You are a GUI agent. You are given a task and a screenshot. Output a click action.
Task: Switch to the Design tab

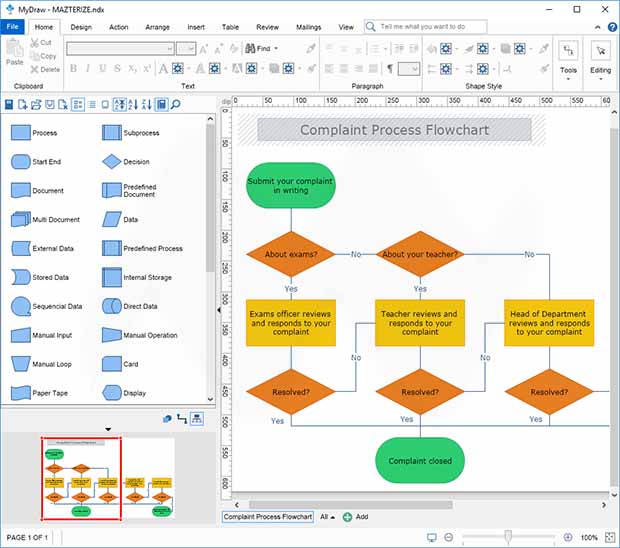pyautogui.click(x=81, y=27)
